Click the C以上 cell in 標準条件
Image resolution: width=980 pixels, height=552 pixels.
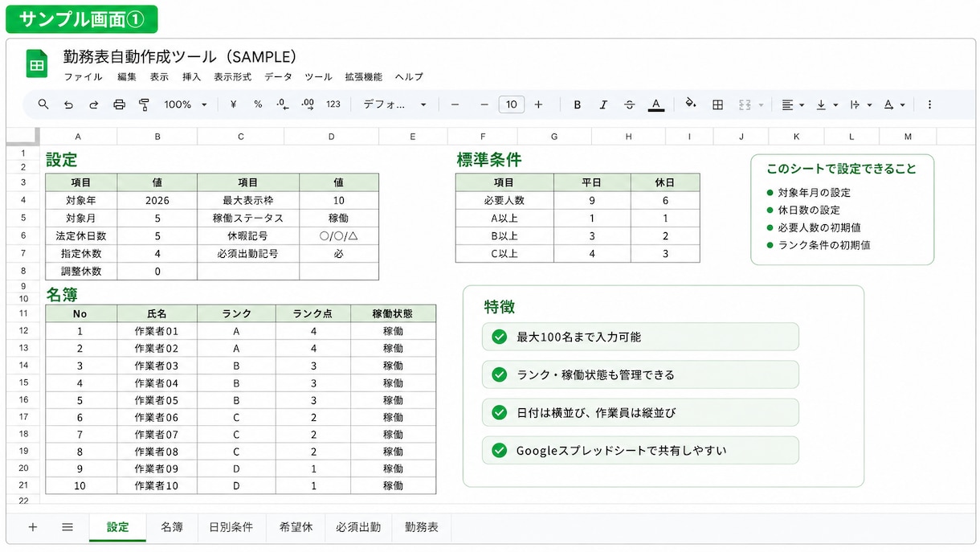coord(504,253)
